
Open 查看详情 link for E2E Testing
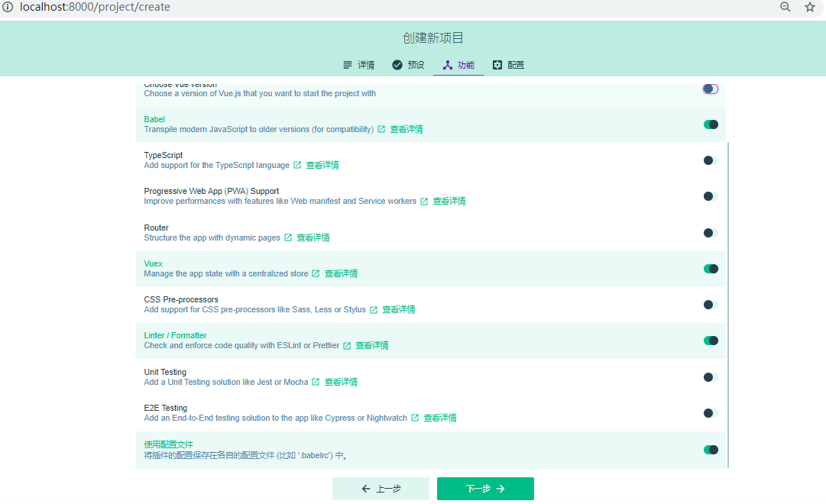coord(440,418)
